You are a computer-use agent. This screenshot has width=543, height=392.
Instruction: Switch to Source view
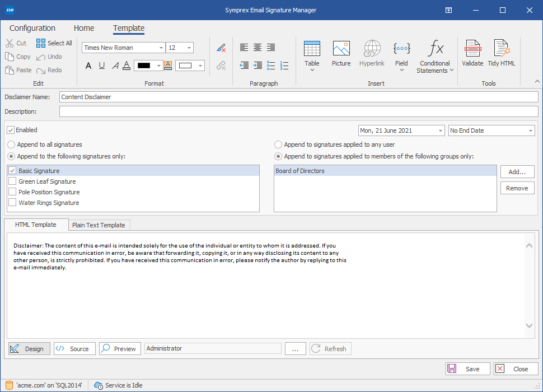pos(74,349)
